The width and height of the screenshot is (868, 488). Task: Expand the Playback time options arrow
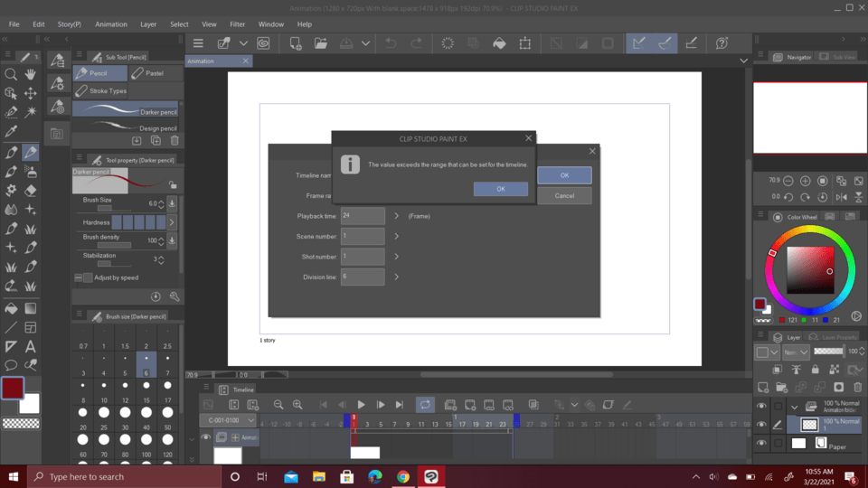tap(396, 217)
